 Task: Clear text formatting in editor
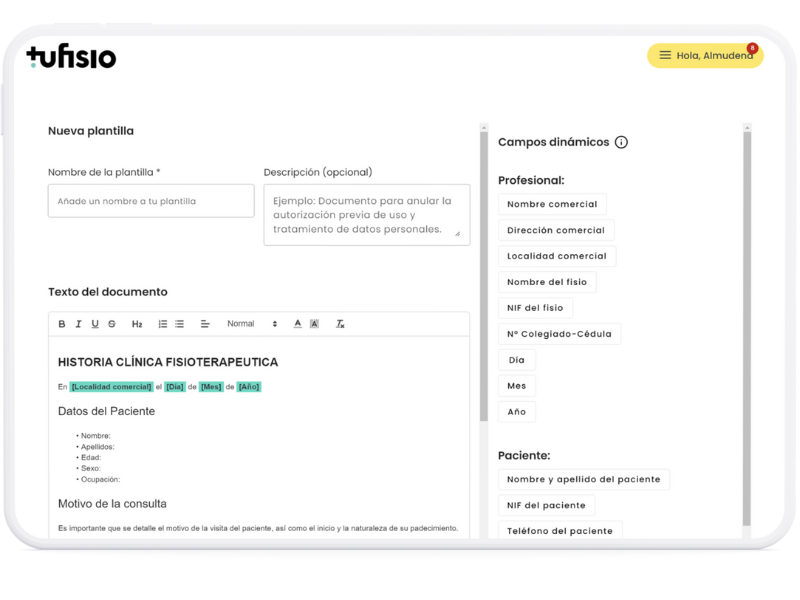coord(340,324)
